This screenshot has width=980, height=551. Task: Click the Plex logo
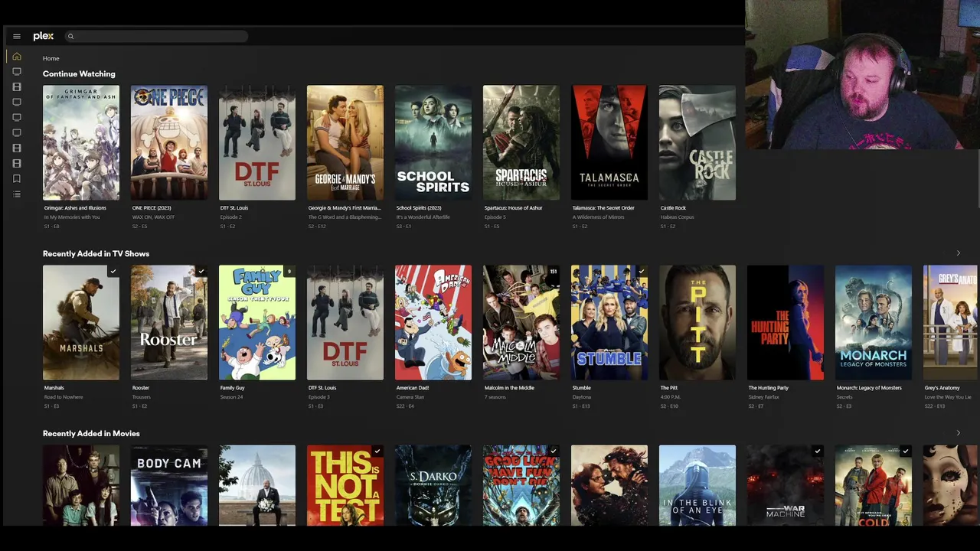point(43,36)
